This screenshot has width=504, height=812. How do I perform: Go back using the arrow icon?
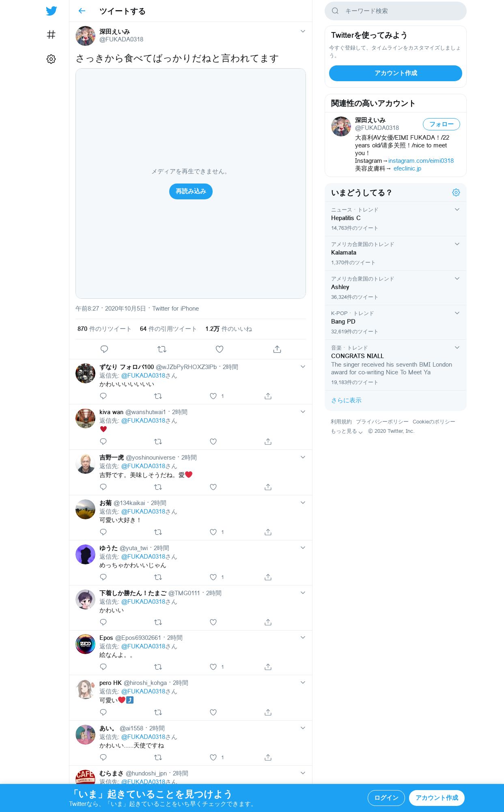click(x=82, y=11)
